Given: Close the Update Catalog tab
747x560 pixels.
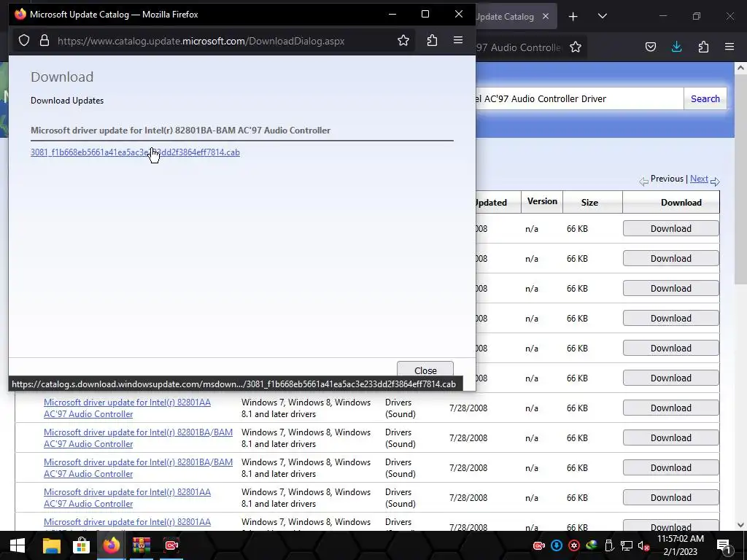Looking at the screenshot, I should click(x=546, y=16).
